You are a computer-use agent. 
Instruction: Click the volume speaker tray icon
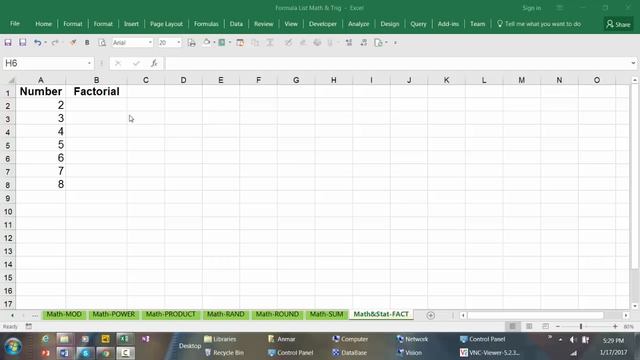click(572, 340)
